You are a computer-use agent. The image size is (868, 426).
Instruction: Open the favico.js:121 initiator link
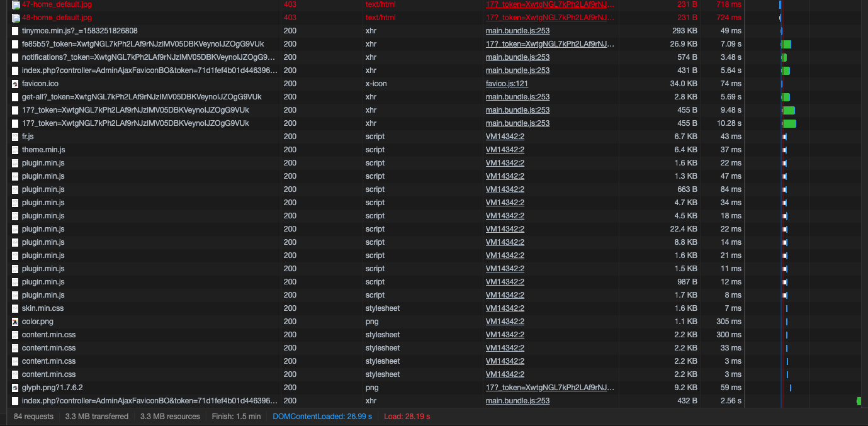(507, 84)
